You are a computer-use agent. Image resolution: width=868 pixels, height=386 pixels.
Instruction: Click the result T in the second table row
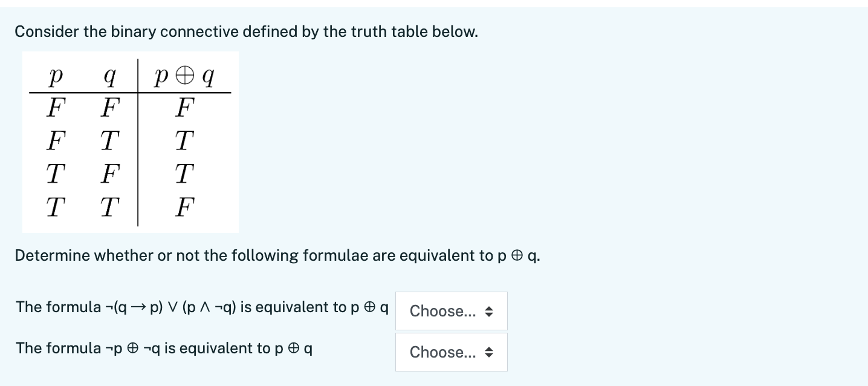click(184, 143)
